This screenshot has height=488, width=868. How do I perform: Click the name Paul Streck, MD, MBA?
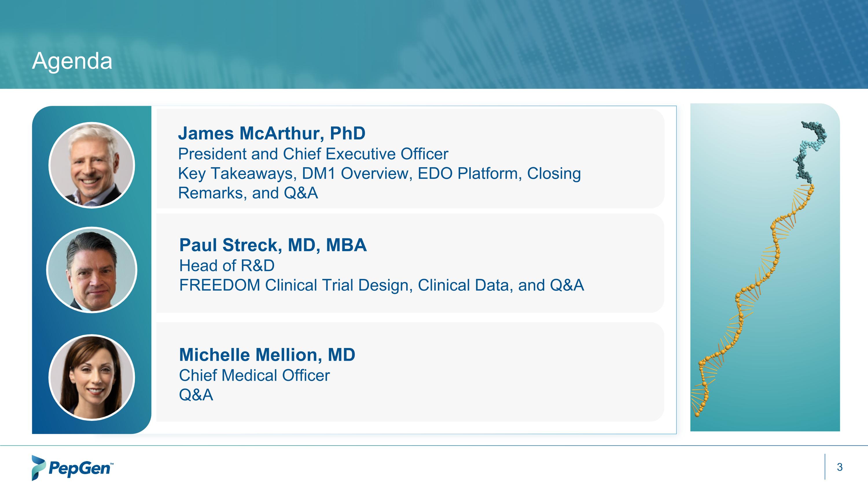(273, 245)
